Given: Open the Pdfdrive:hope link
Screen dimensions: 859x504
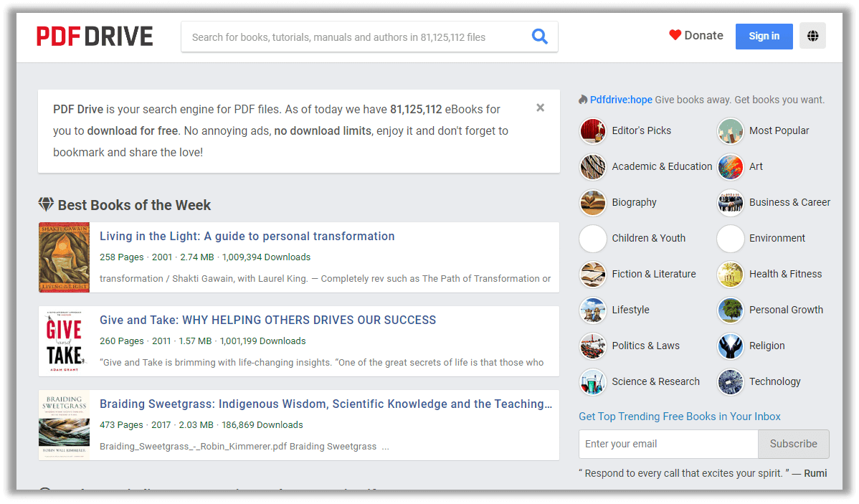Looking at the screenshot, I should coord(621,100).
